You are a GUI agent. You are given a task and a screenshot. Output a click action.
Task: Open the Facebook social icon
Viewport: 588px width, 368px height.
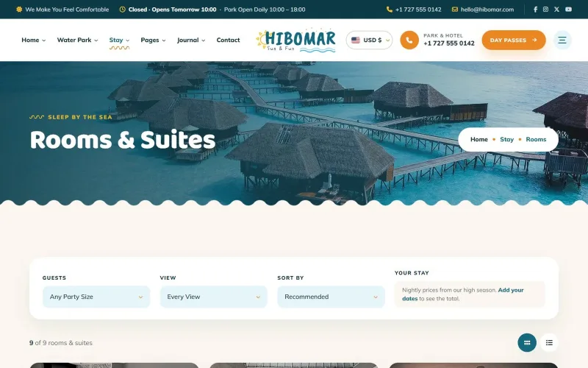tap(535, 10)
